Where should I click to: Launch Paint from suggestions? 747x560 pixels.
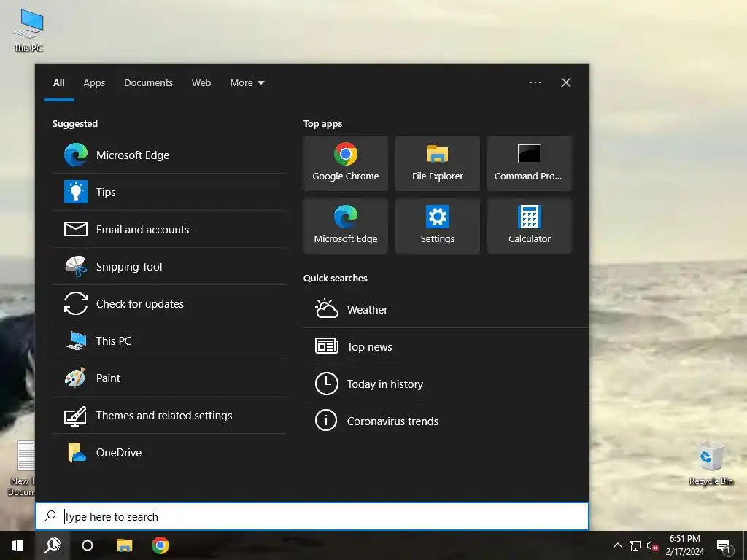pyautogui.click(x=169, y=378)
